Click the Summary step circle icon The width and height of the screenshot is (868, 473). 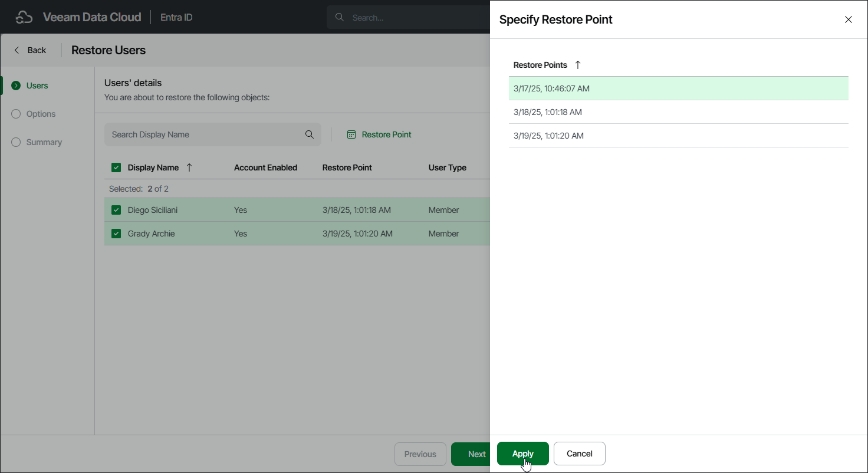(x=16, y=142)
